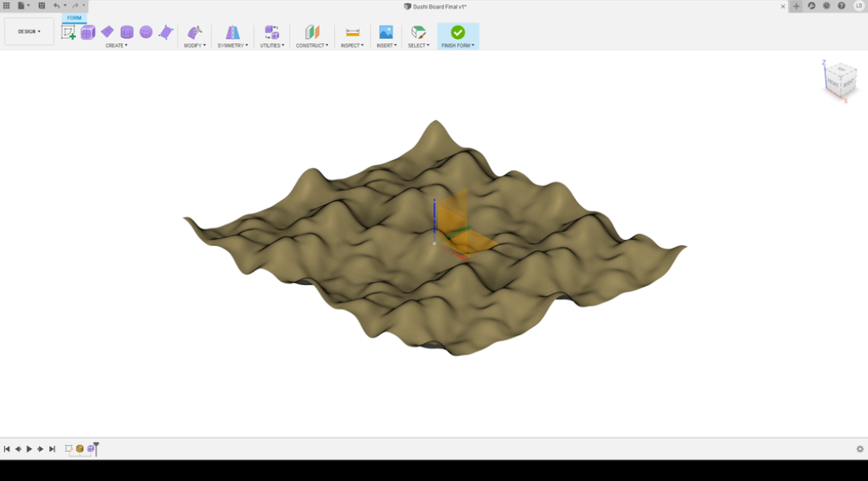Create a T-spline Sphere form
868x481 pixels.
point(146,32)
